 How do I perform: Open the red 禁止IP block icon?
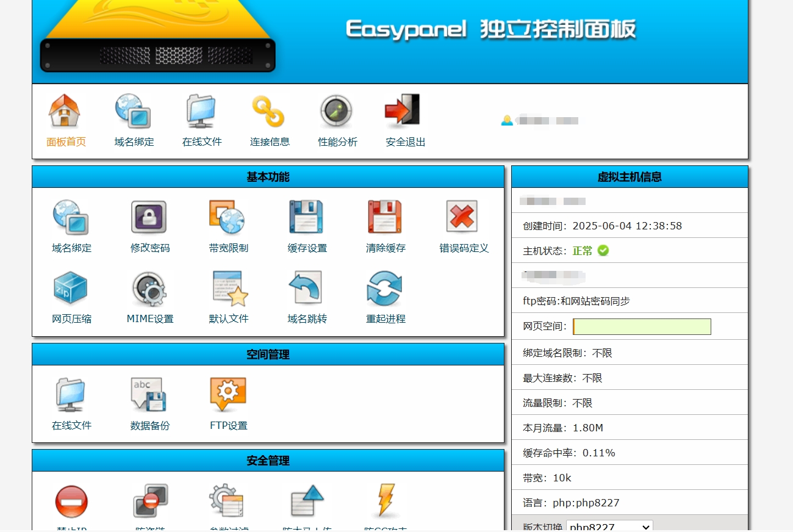click(x=71, y=501)
